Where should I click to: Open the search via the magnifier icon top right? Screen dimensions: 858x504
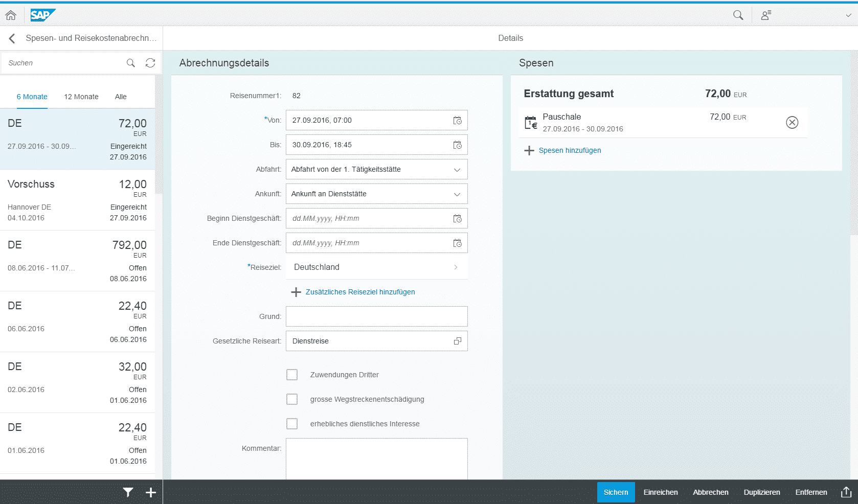[738, 15]
